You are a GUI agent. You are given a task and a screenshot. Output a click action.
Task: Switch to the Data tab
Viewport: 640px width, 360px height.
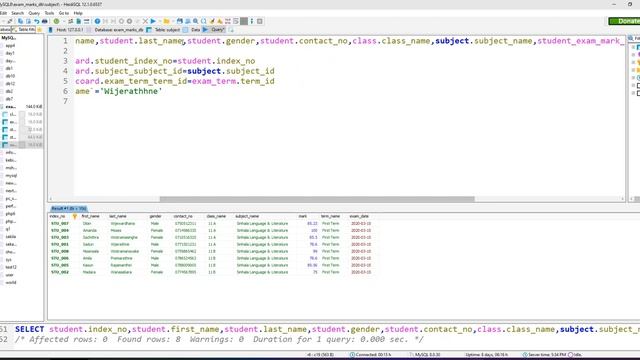(x=192, y=30)
